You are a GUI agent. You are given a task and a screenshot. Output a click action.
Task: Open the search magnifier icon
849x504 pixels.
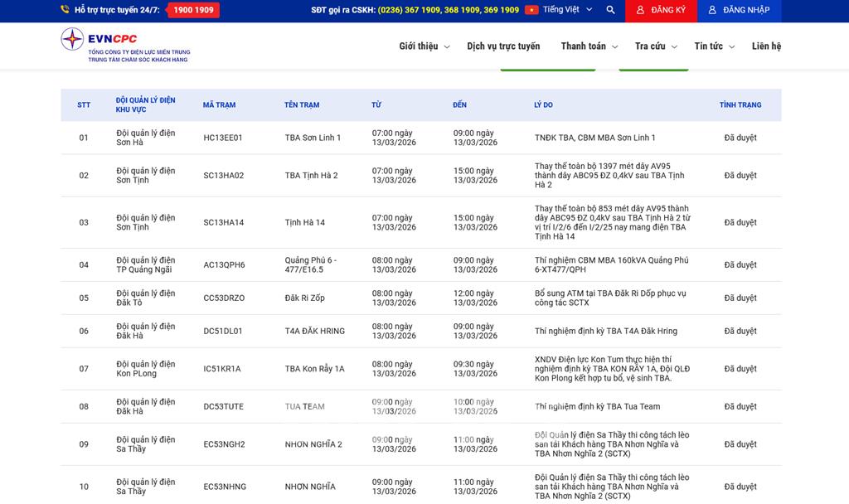coord(610,10)
